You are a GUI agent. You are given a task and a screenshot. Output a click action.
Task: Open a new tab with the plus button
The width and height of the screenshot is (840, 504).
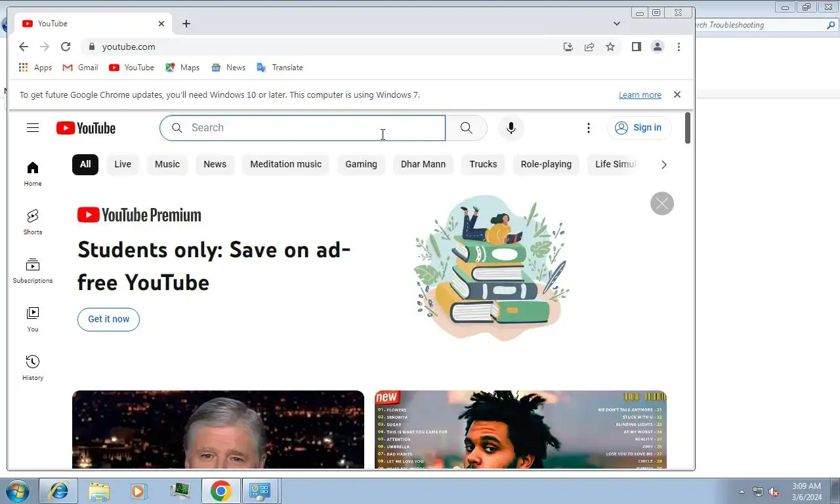tap(186, 24)
